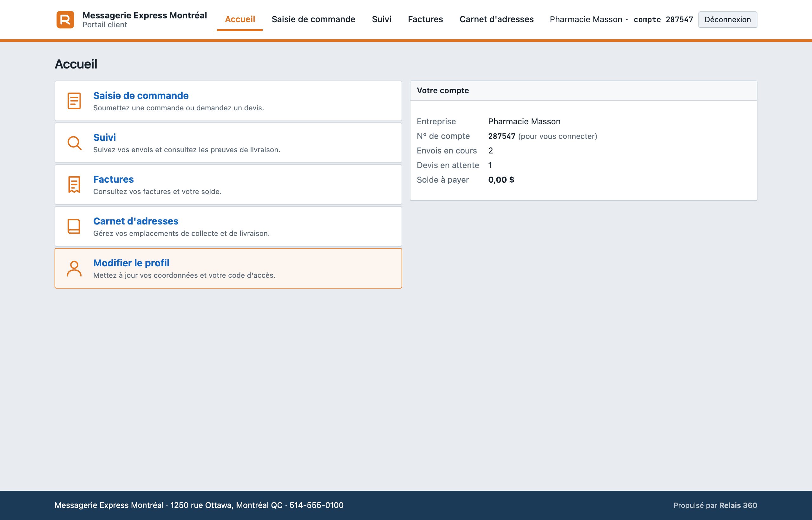Click the Modifier le profil person icon
This screenshot has width=812, height=520.
click(74, 269)
